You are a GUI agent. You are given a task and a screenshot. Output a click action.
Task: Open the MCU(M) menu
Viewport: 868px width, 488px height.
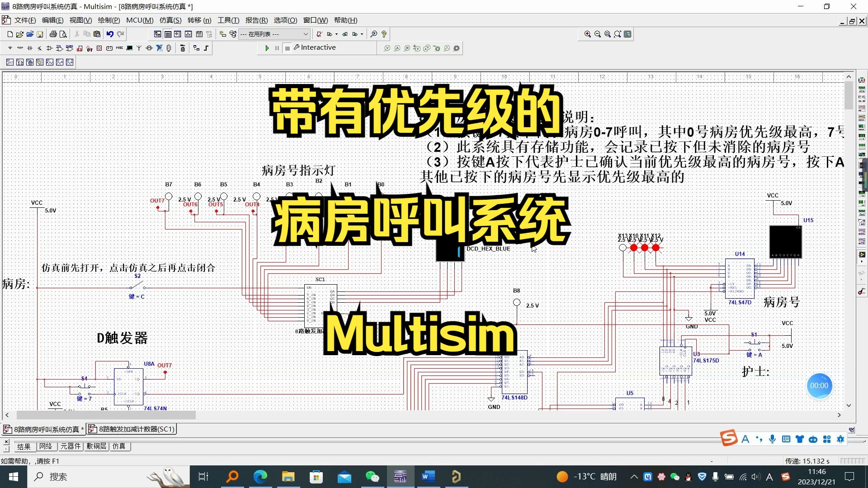(x=140, y=20)
